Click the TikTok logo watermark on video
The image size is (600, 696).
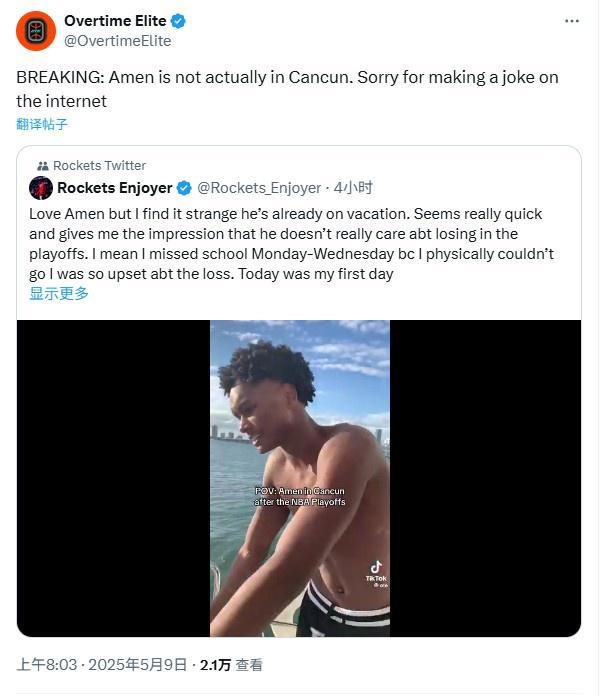[x=376, y=569]
